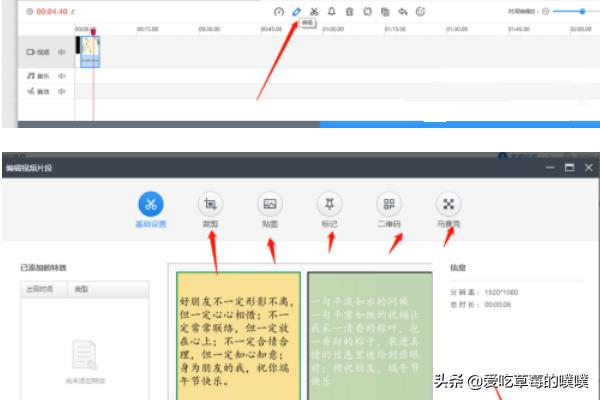This screenshot has width=600, height=400.
Task: Open the 贴图 sticker image tab
Action: coord(270,210)
